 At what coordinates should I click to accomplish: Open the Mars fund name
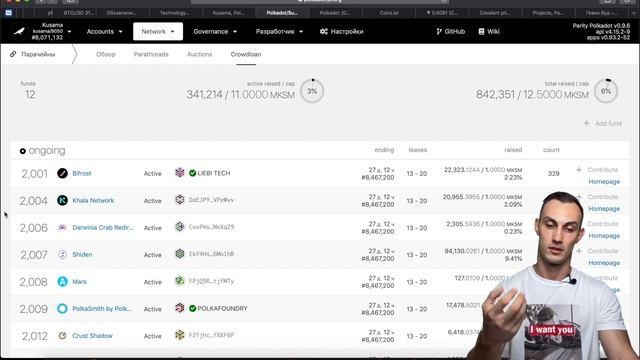79,282
